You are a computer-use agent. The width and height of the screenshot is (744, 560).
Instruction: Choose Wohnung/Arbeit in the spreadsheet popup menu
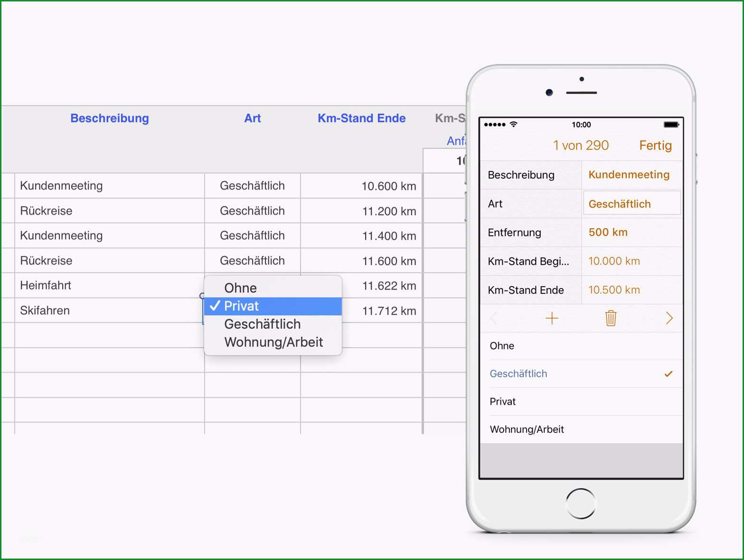(273, 342)
